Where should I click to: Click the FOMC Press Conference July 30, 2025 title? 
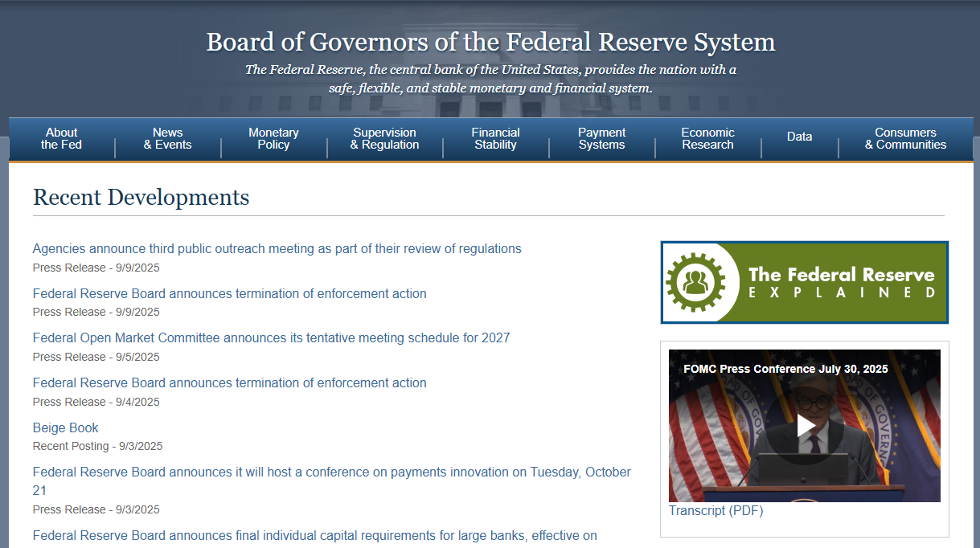785,370
